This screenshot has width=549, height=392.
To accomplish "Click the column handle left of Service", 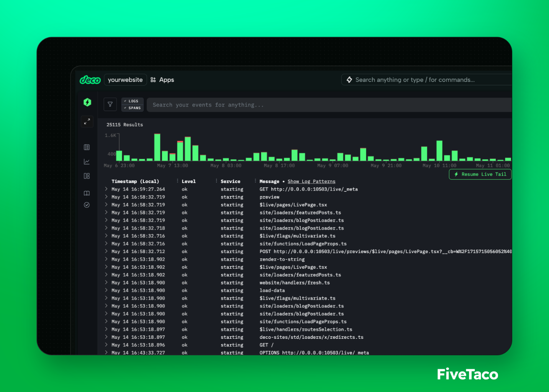I will click(x=216, y=181).
